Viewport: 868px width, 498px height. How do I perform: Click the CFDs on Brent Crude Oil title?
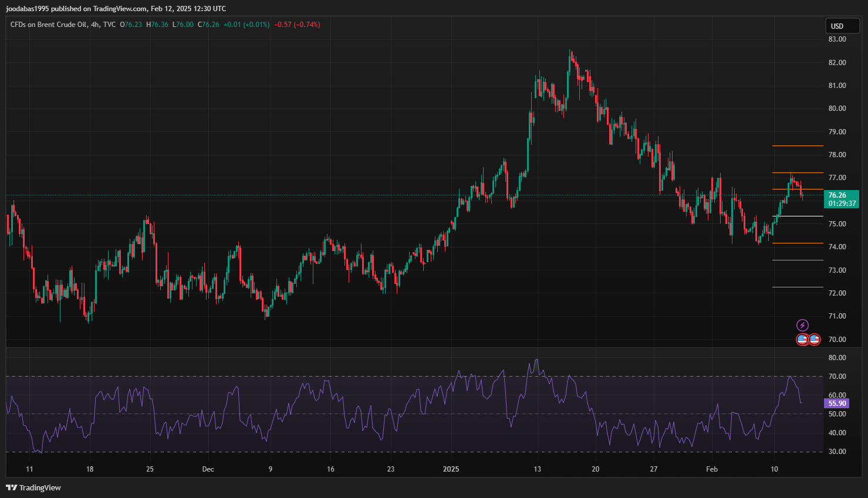pyautogui.click(x=49, y=25)
